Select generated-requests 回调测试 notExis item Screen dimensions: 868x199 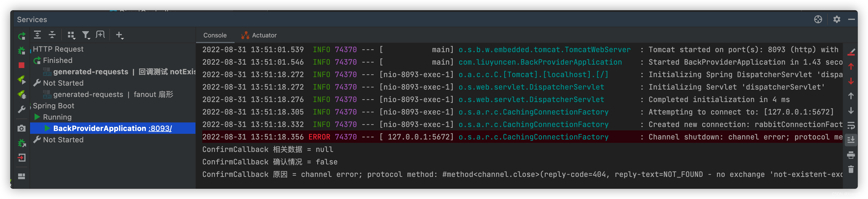124,72
